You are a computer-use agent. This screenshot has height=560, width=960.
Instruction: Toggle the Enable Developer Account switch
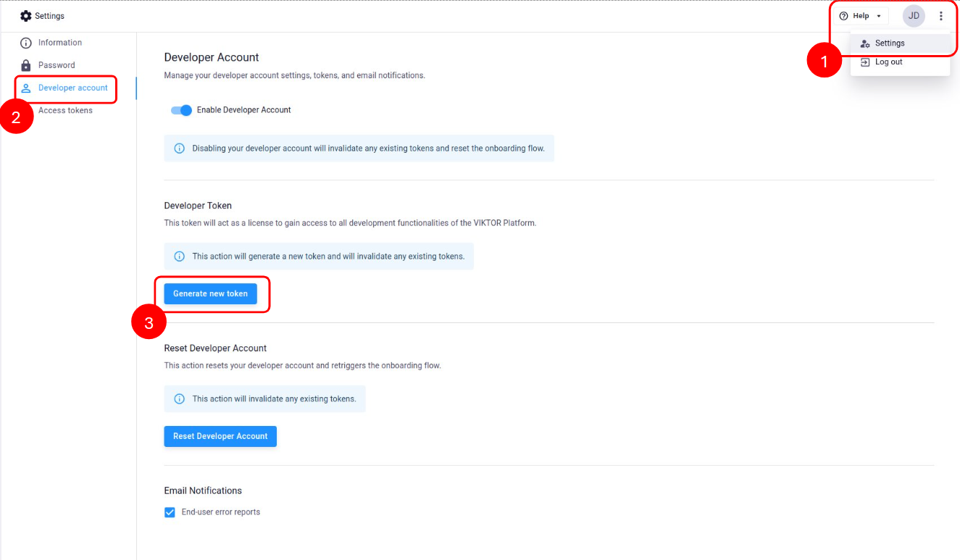181,110
